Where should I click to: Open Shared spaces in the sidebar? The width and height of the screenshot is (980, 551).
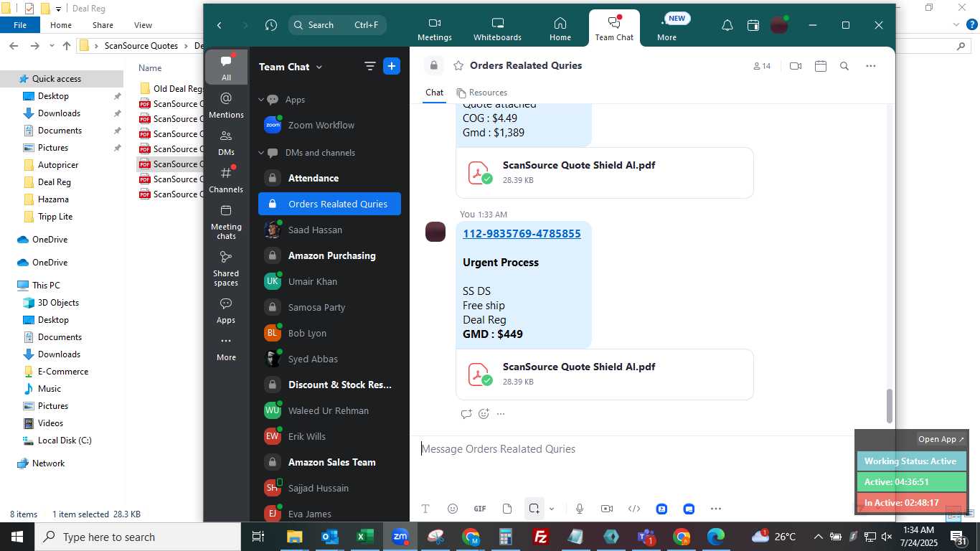point(226,268)
